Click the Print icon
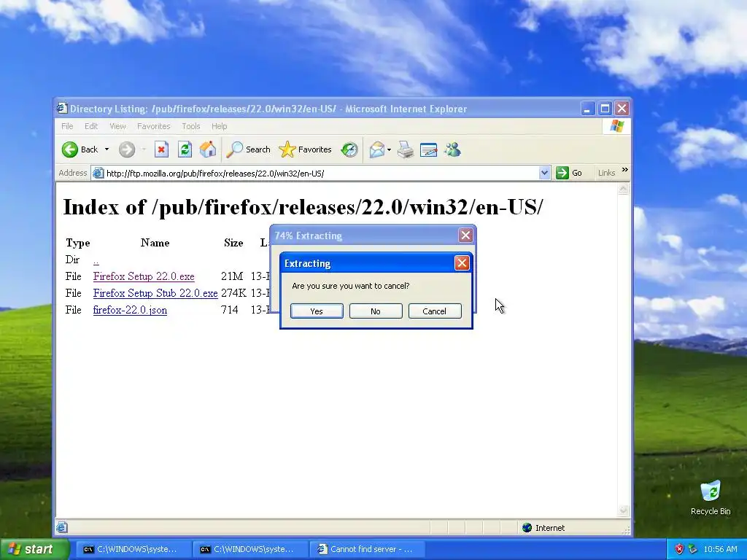The image size is (747, 560). (406, 149)
